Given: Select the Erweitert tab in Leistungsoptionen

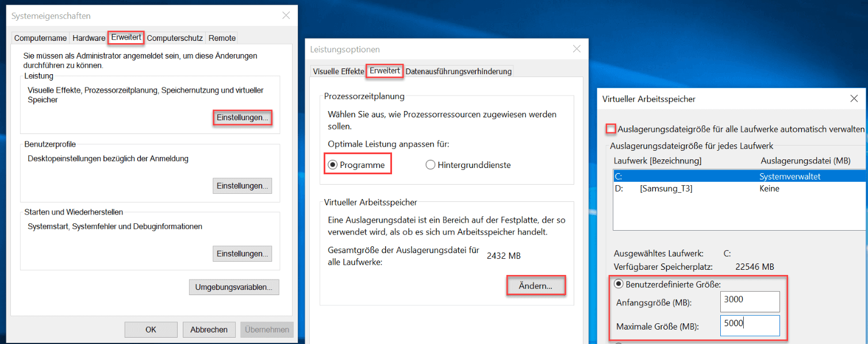Looking at the screenshot, I should [385, 71].
